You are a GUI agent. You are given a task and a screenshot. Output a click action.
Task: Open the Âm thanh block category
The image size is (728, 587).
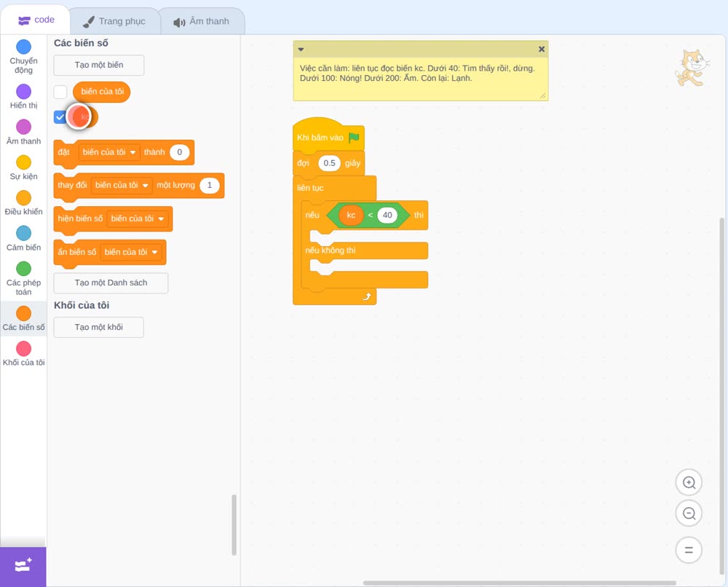pyautogui.click(x=24, y=132)
